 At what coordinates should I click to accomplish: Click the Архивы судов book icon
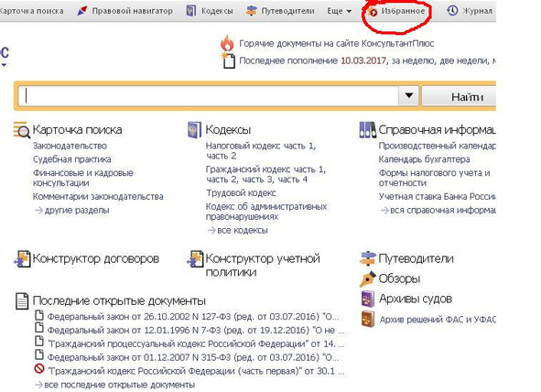coord(367,299)
